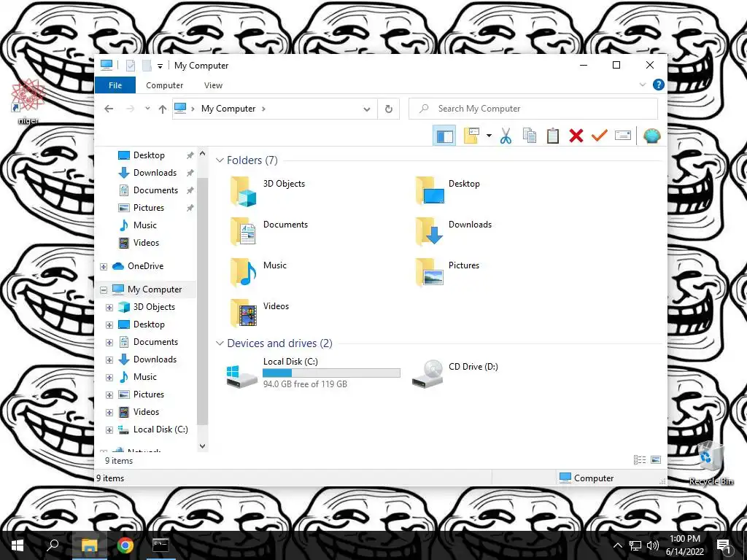
Task: Open Chrome from the taskbar
Action: 125,545
